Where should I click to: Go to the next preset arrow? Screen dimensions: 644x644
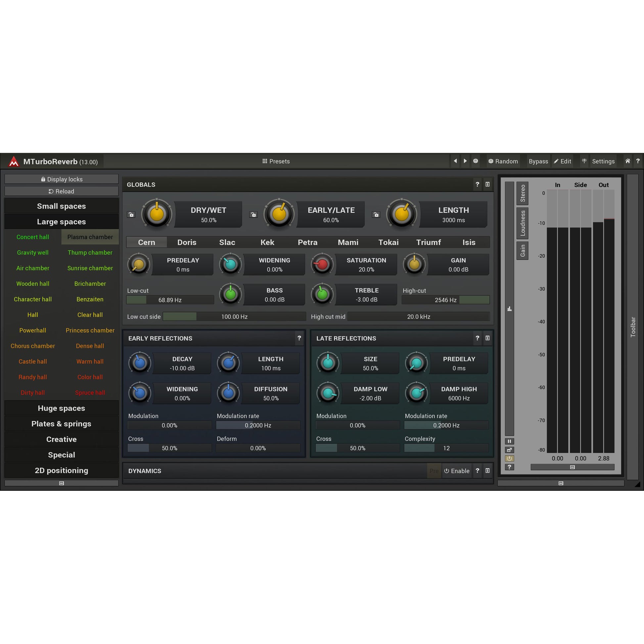465,161
